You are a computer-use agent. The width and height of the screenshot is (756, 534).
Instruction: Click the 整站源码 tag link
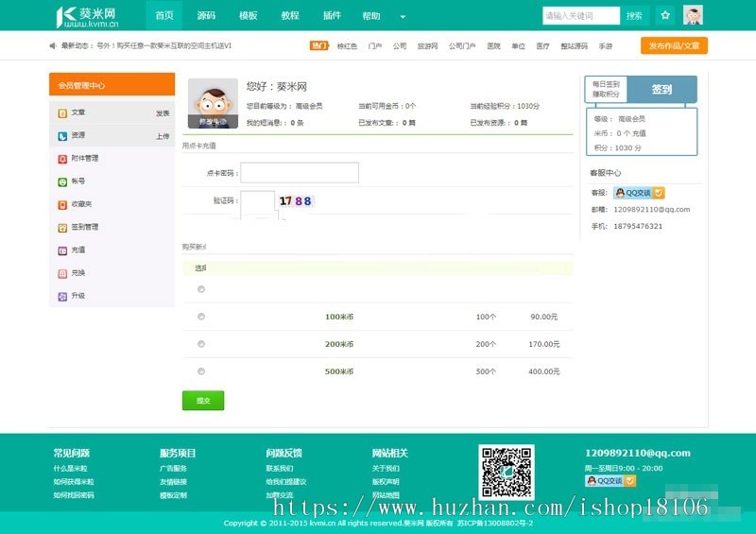click(574, 46)
